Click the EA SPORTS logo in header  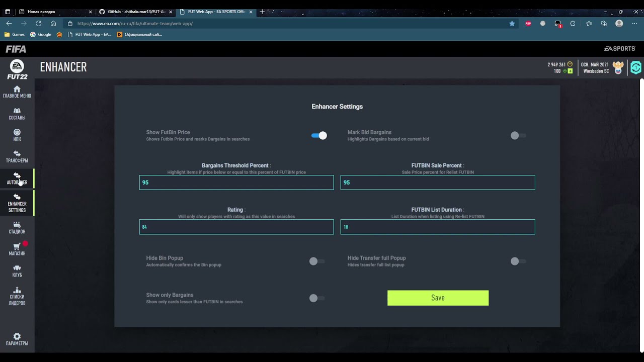[x=619, y=49]
